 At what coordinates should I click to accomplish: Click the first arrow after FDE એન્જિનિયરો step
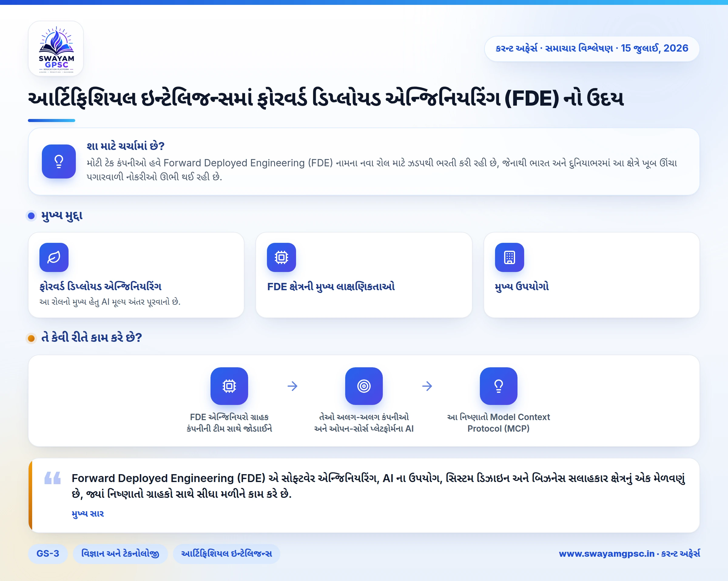tap(292, 386)
